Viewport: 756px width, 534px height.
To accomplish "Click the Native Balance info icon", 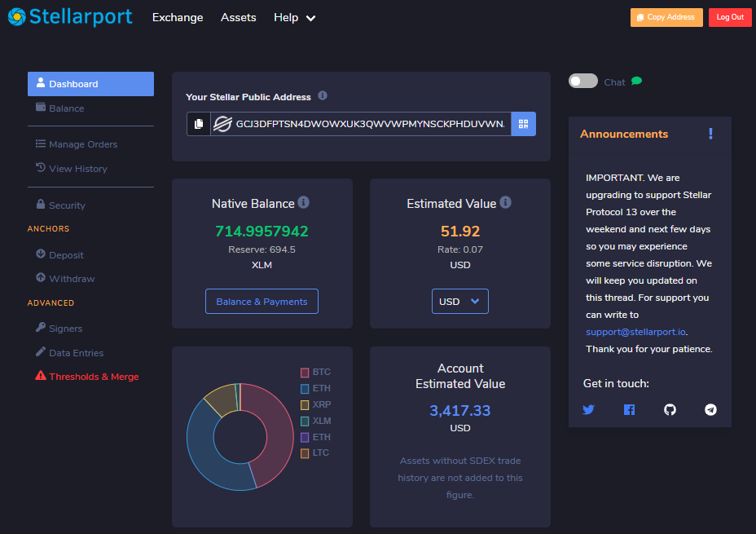I will point(304,202).
